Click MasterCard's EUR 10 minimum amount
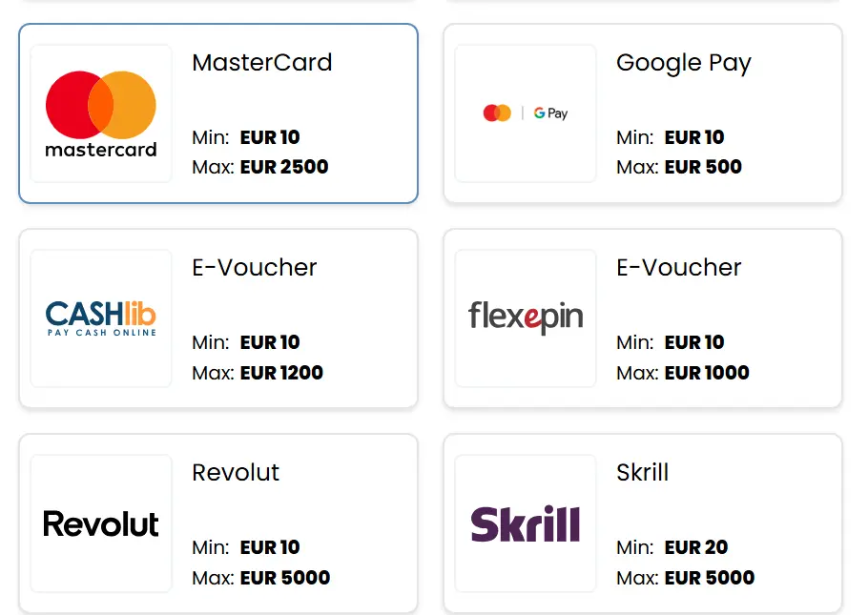The width and height of the screenshot is (868, 615). (270, 137)
